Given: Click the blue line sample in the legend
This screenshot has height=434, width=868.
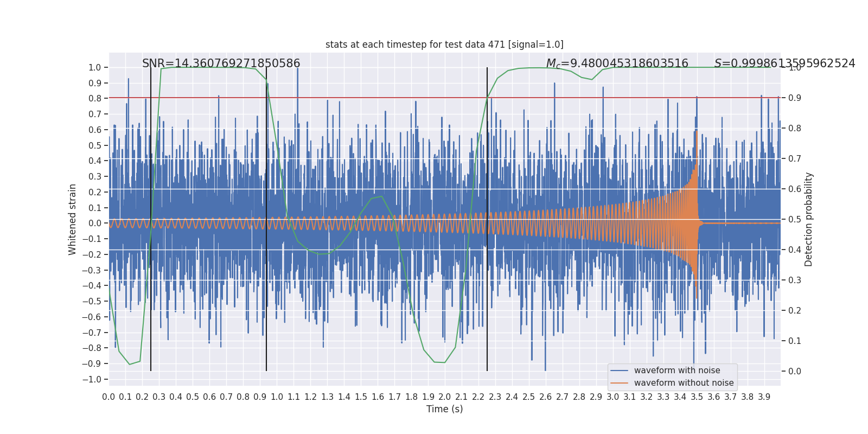Looking at the screenshot, I should [619, 371].
